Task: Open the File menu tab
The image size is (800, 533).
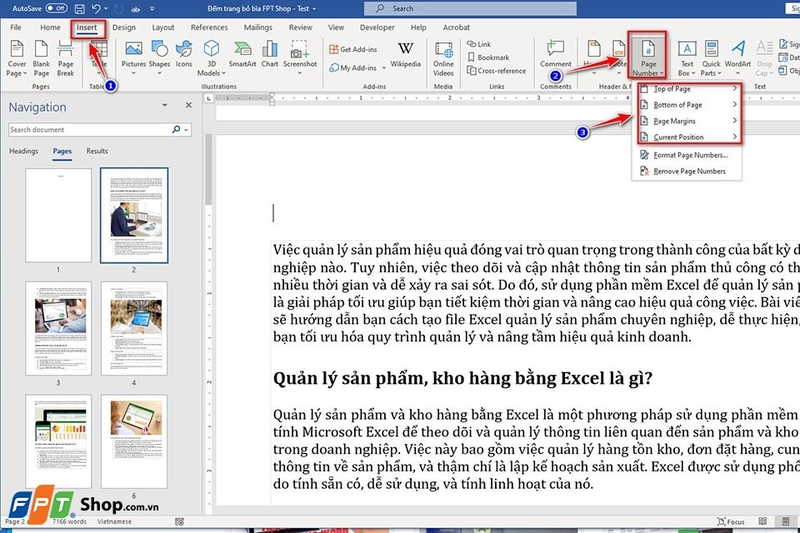Action: [x=16, y=27]
